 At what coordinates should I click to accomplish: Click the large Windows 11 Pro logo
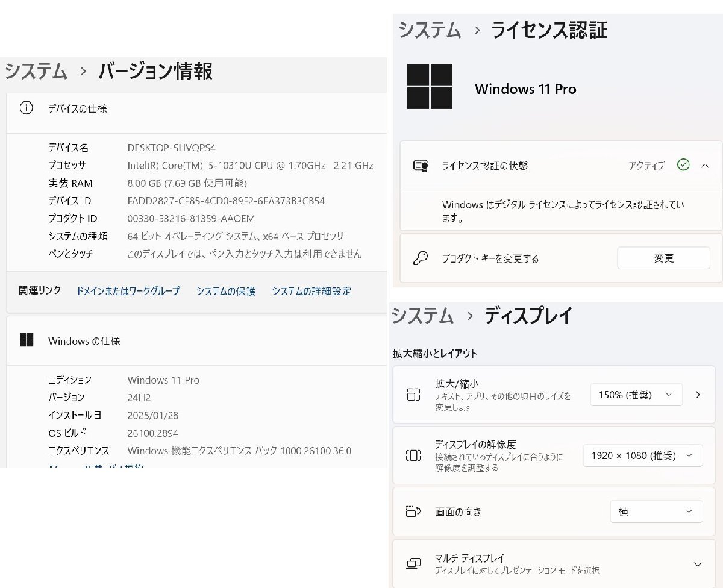(430, 87)
